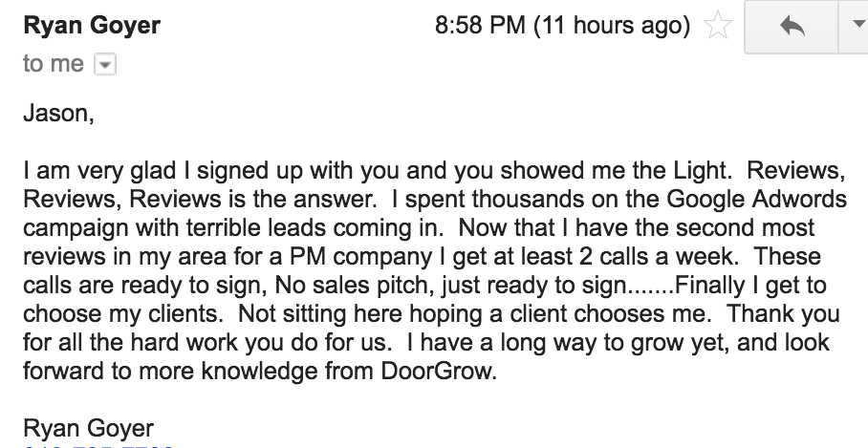Image resolution: width=868 pixels, height=448 pixels.
Task: Click the sender name Ryan Goyer in header
Action: pyautogui.click(x=92, y=26)
